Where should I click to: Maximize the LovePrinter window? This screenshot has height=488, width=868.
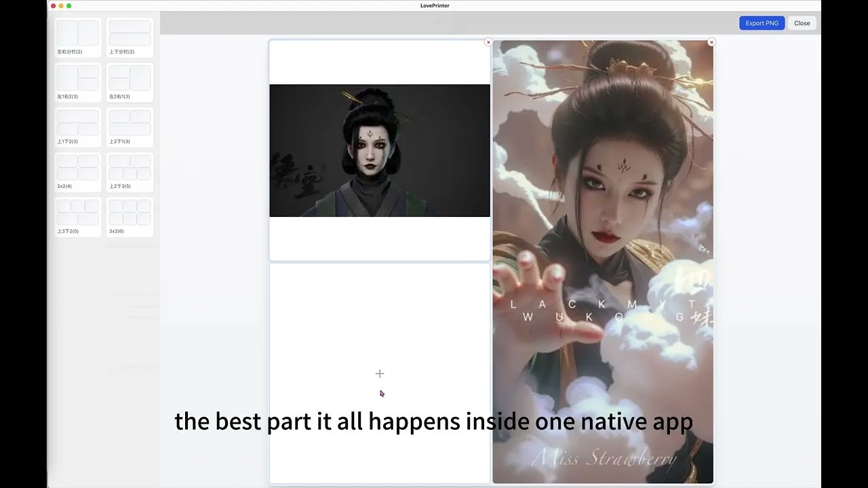pos(68,5)
